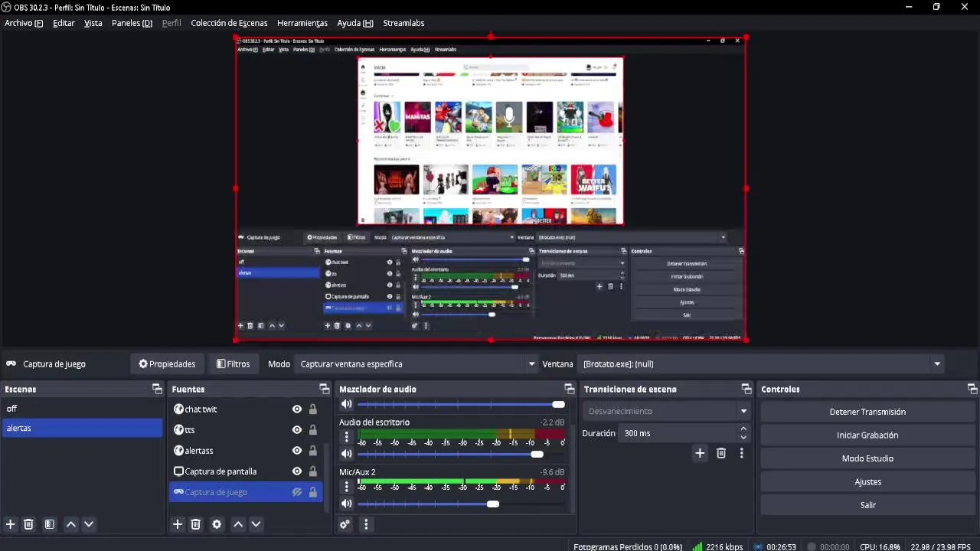Open source properties gear in Fuentes toolbar

pos(217,524)
